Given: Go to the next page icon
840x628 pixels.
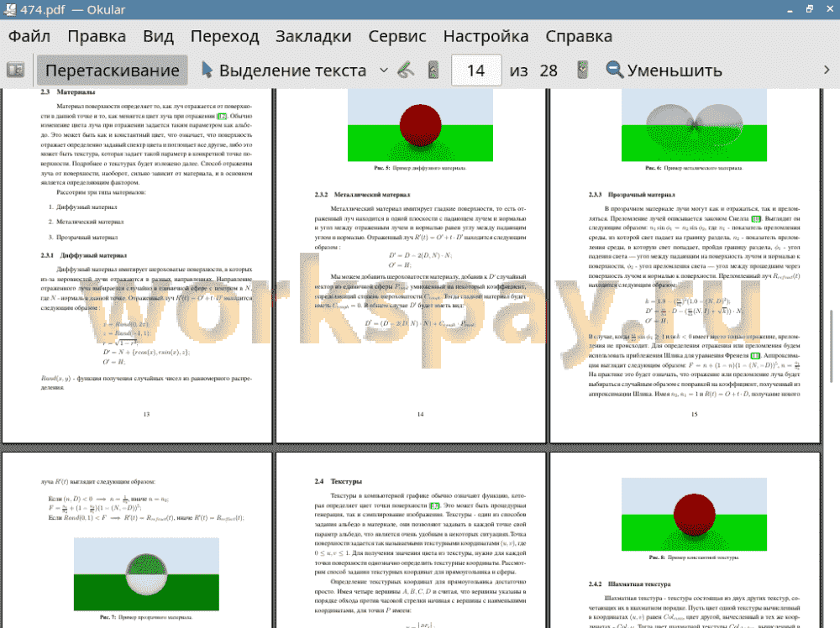Looking at the screenshot, I should (582, 71).
